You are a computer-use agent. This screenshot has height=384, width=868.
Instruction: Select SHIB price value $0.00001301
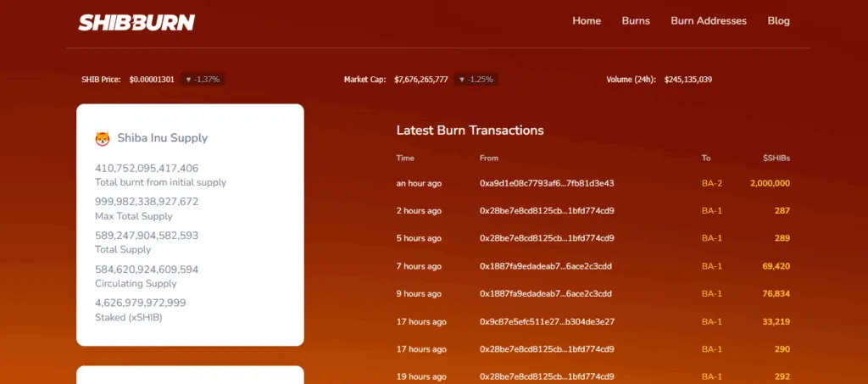coord(152,79)
